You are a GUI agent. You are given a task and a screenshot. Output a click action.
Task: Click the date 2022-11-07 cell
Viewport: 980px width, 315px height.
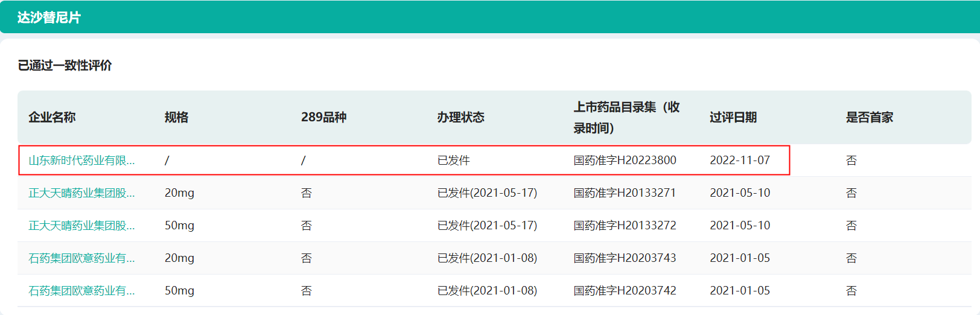(740, 161)
